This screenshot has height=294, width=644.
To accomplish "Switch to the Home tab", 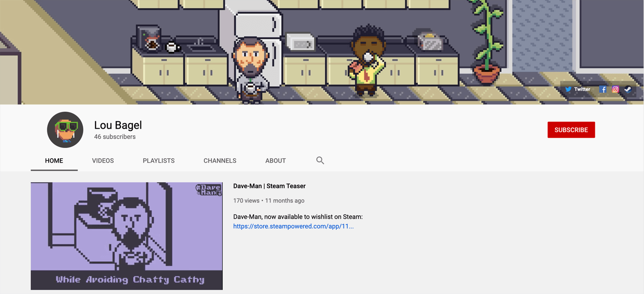I will pyautogui.click(x=54, y=160).
